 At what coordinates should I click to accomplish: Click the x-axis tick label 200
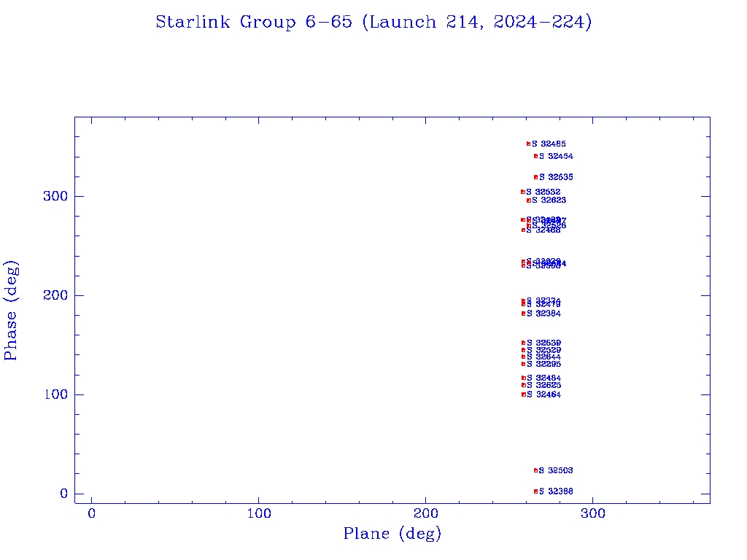(x=425, y=513)
